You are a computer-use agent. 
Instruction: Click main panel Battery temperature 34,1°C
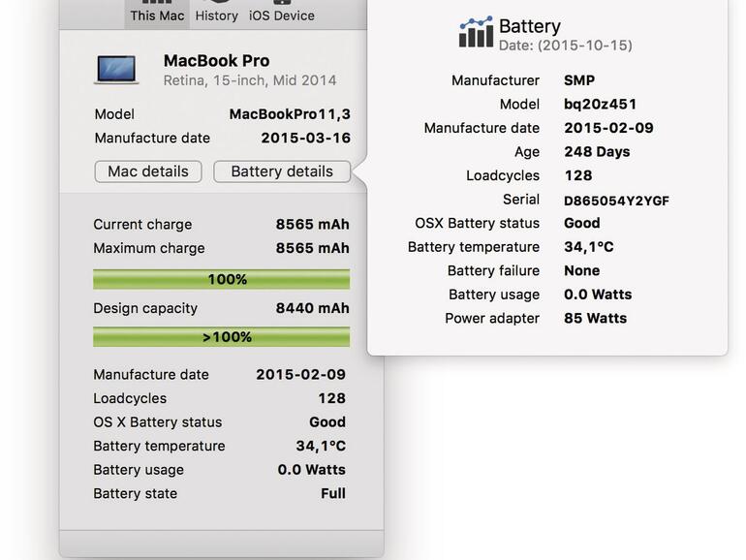click(321, 446)
